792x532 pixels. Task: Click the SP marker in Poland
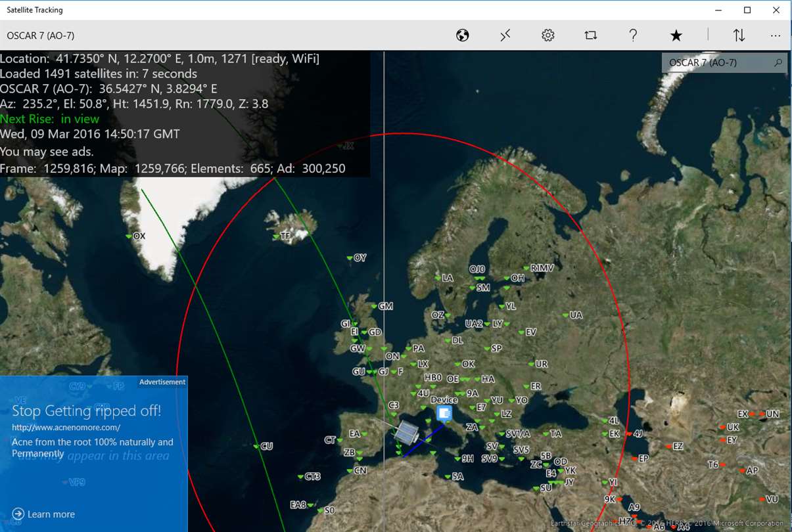point(493,349)
